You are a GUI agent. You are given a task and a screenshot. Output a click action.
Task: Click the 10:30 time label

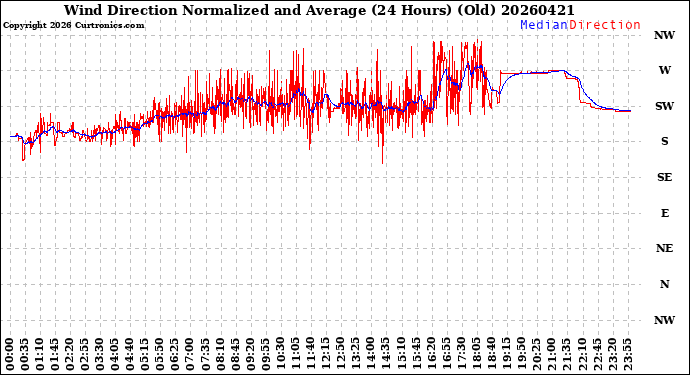click(281, 354)
